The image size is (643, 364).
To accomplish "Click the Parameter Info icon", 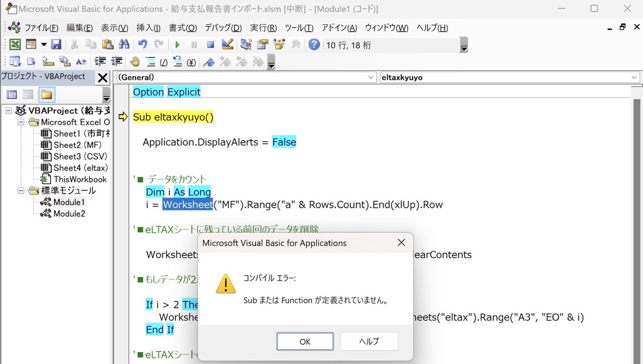I will coord(65,62).
